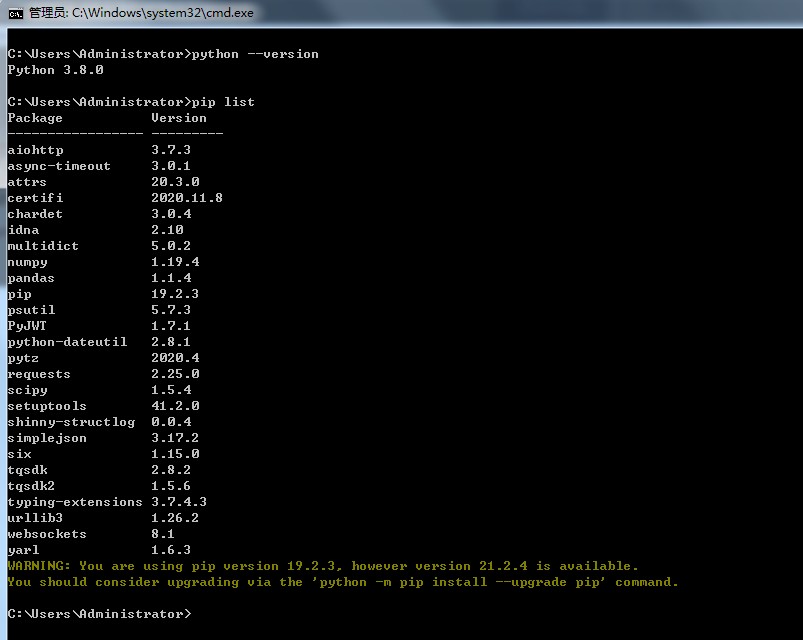Click the 'tqsdk2' package name
The height and width of the screenshot is (640, 803).
31,486
